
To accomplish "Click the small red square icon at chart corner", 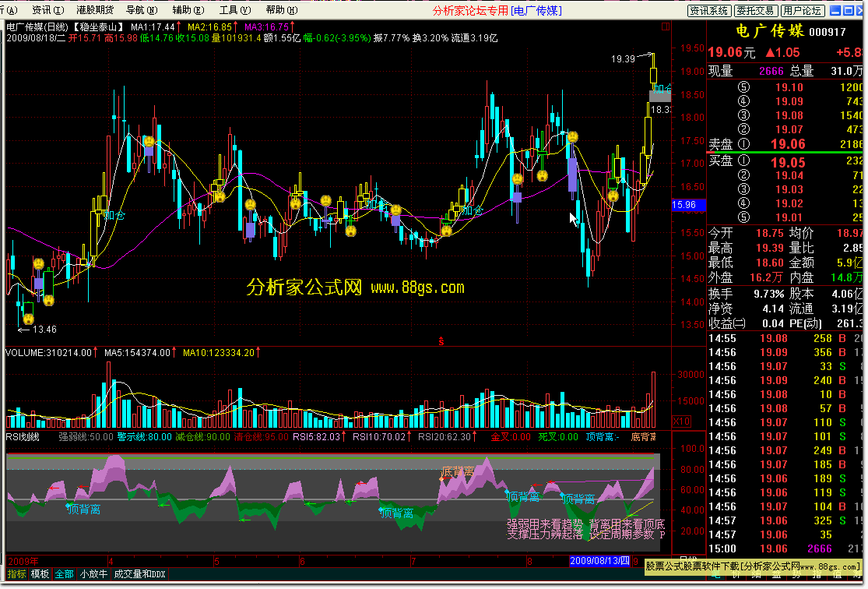I will (666, 26).
